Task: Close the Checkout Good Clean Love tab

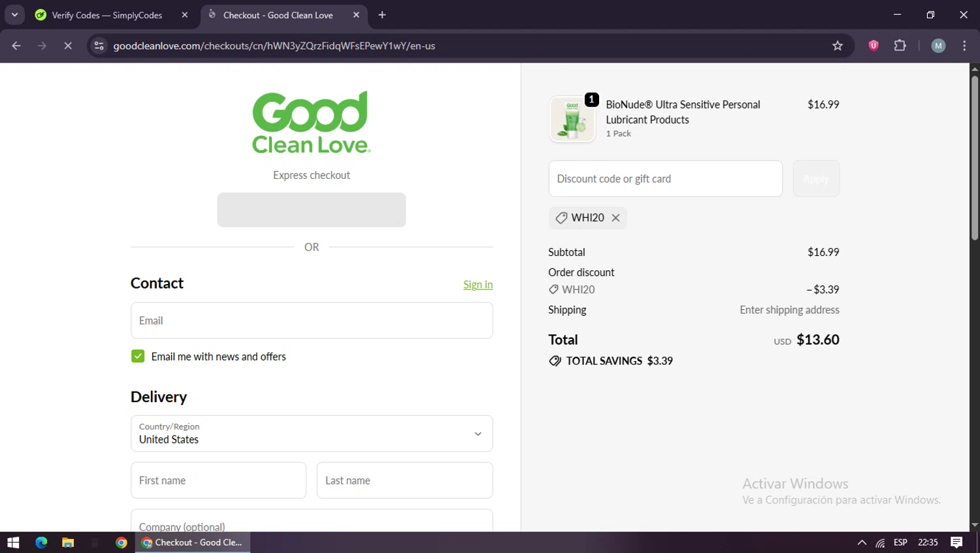Action: 356,15
